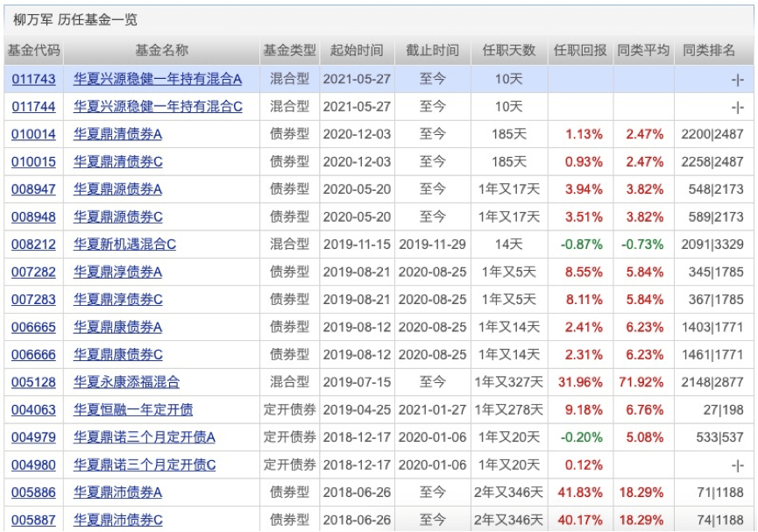
Task: Open fund link 华夏永康添福混合
Action: (126, 382)
